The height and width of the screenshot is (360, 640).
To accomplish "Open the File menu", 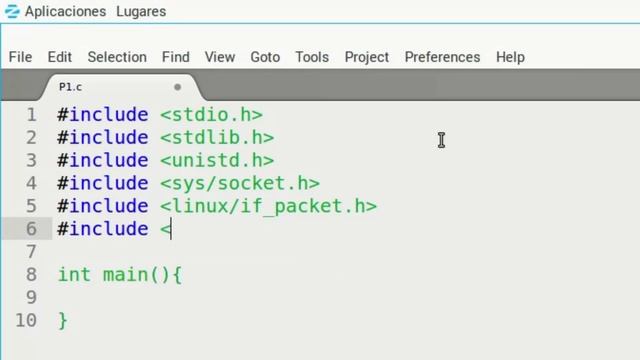I will [x=20, y=57].
